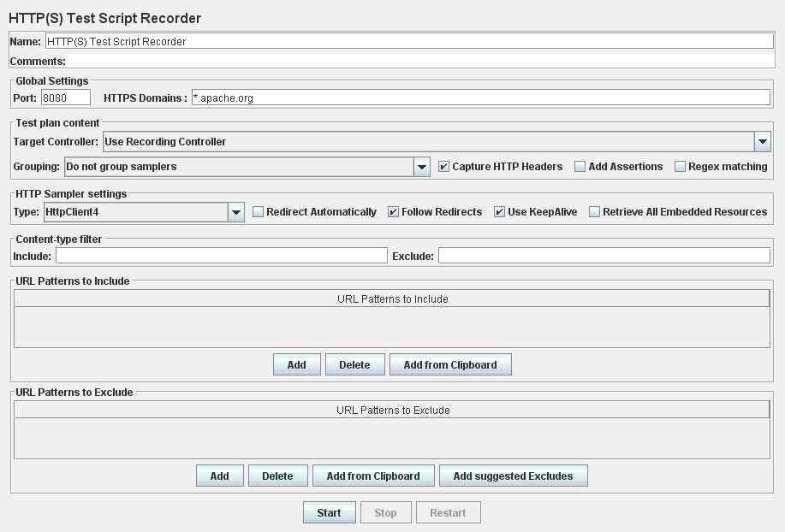785x532 pixels.
Task: Click Add suggested Excludes button
Action: pos(513,476)
